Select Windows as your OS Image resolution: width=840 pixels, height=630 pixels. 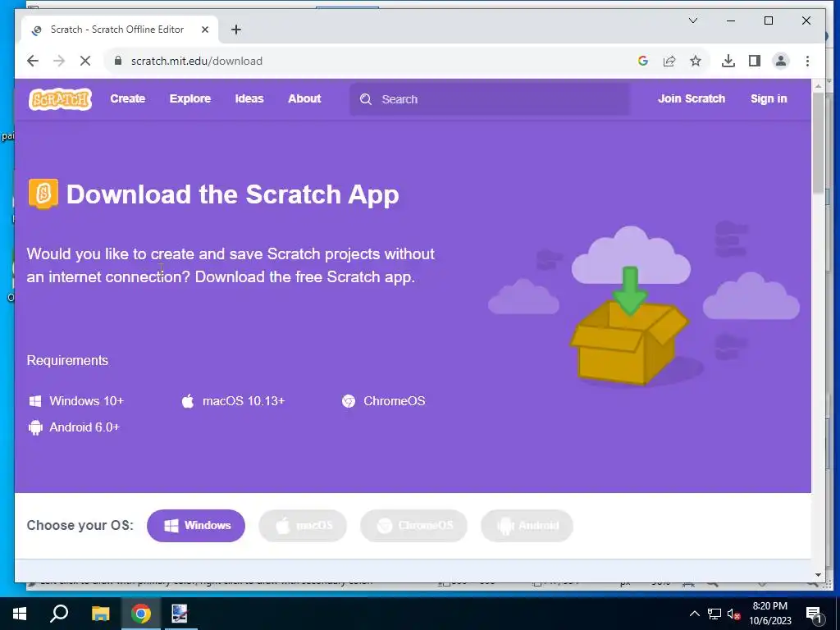tap(196, 526)
